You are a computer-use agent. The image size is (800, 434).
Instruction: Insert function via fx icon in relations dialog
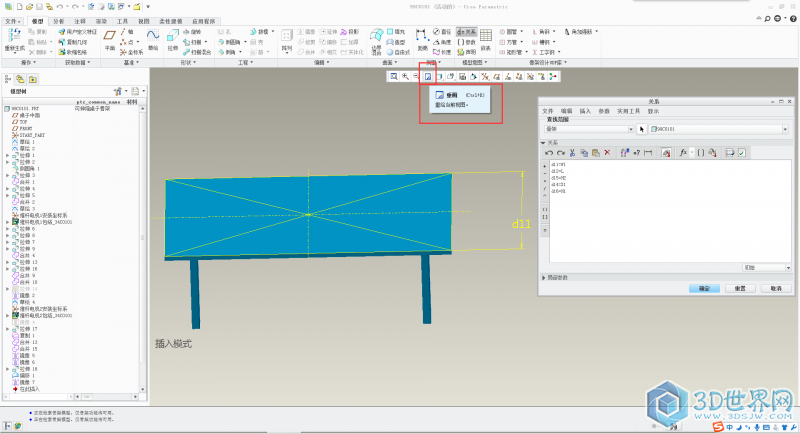click(x=683, y=152)
